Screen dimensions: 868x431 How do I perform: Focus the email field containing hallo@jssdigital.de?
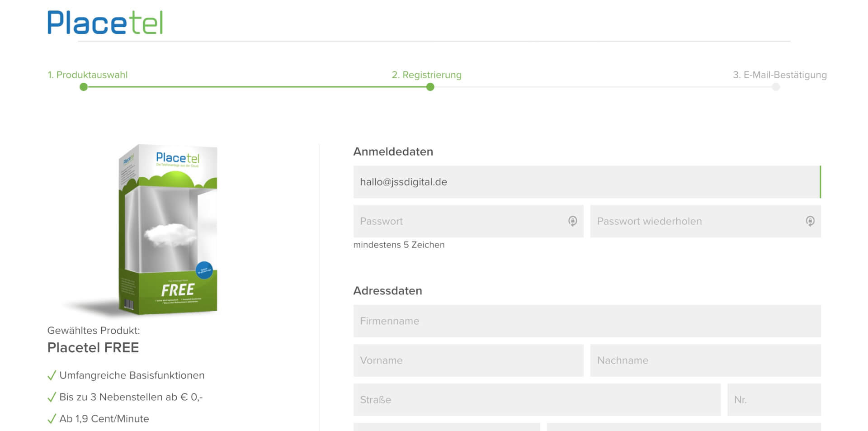point(587,182)
